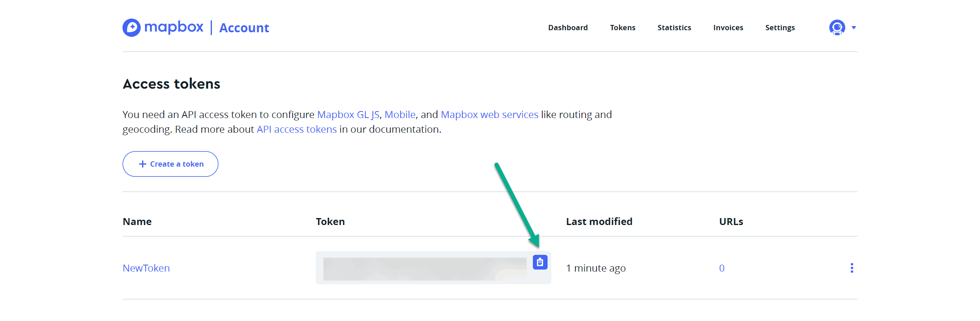Select the blurred token value field

pos(425,269)
